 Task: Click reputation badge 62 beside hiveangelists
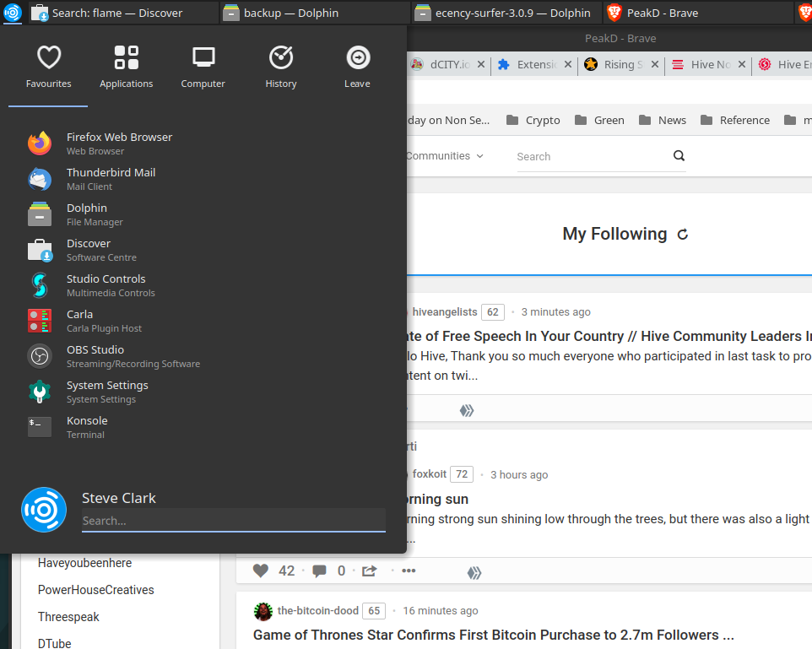tap(493, 312)
